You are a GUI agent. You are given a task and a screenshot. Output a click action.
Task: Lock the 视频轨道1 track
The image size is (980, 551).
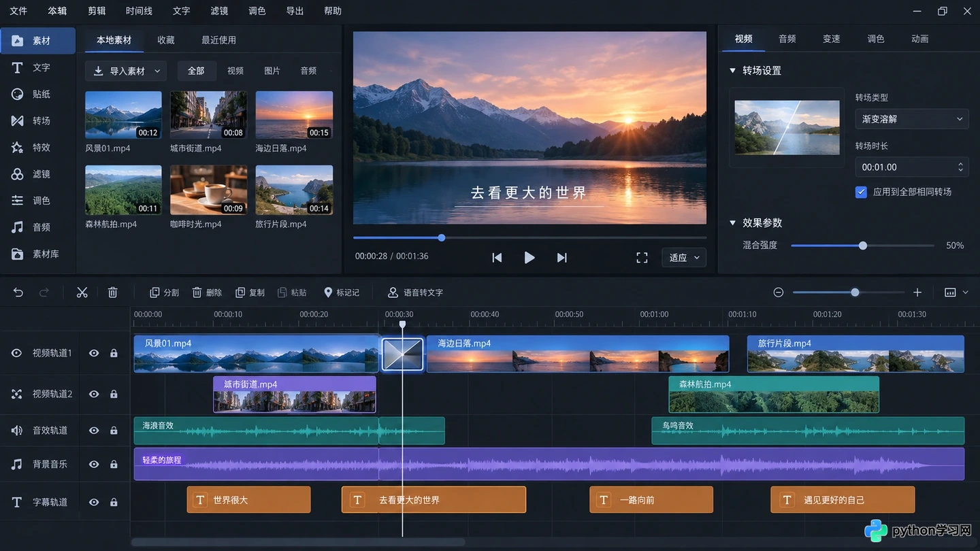click(x=114, y=353)
